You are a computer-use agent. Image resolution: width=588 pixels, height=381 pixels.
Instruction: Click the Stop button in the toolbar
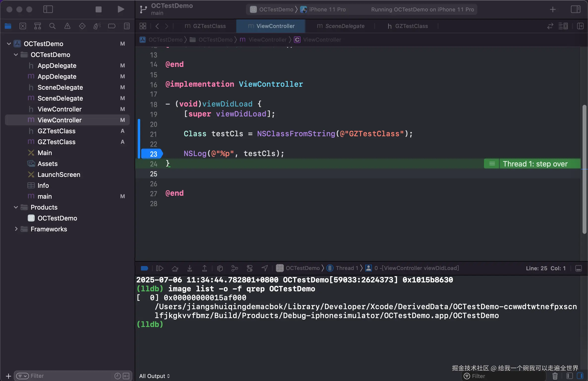[x=98, y=9]
